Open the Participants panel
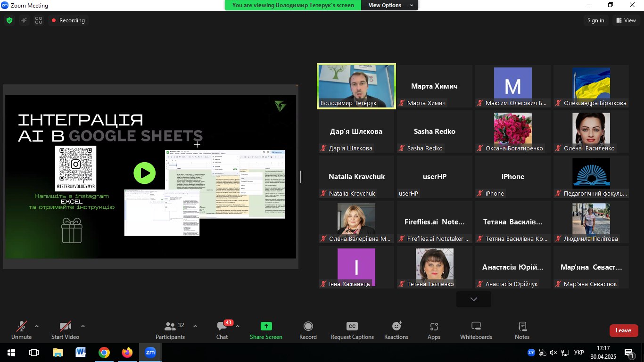This screenshot has height=362, width=644. click(x=170, y=330)
